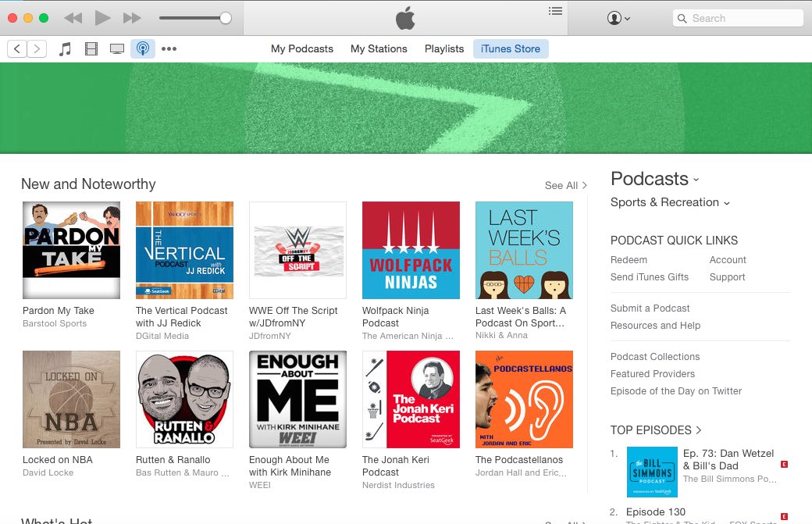Click the fast-forward button

132,18
